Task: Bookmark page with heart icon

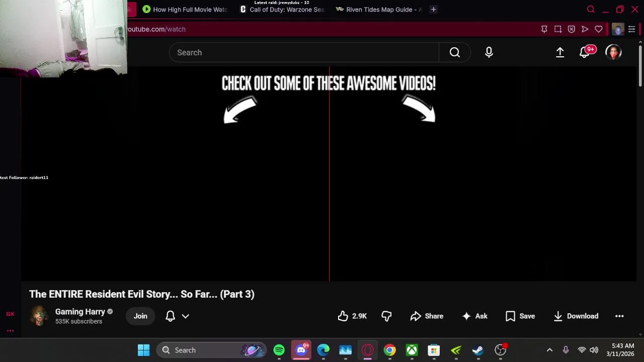Action: 599,29
